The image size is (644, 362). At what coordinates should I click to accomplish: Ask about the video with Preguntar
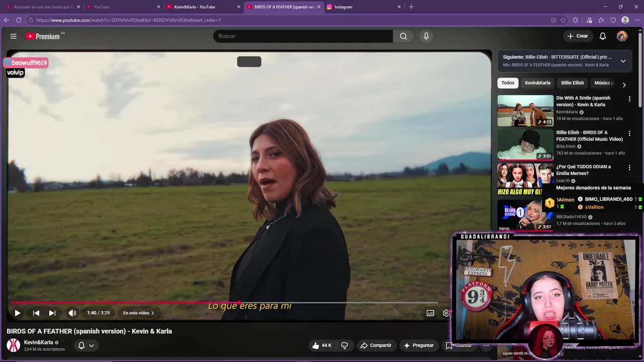click(418, 345)
